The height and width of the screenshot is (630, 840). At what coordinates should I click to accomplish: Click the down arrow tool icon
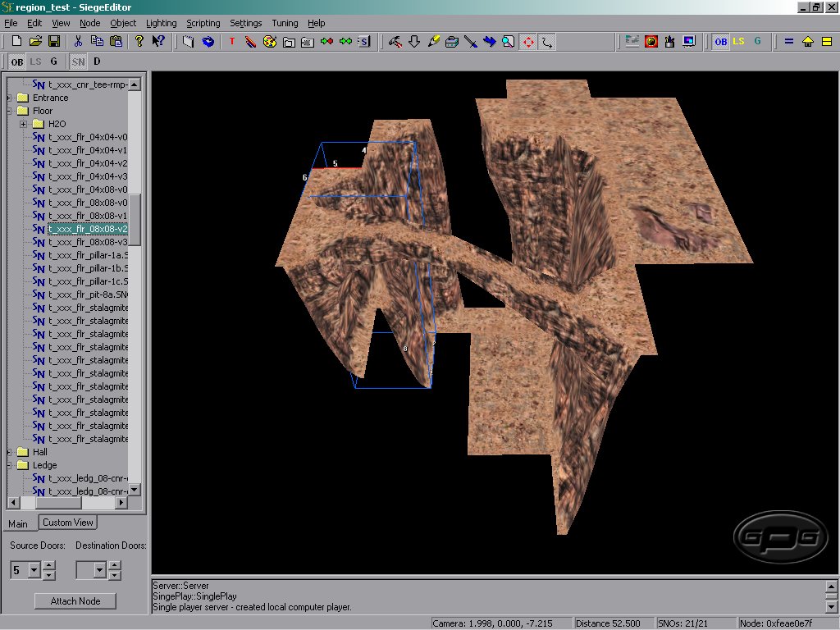pyautogui.click(x=414, y=41)
